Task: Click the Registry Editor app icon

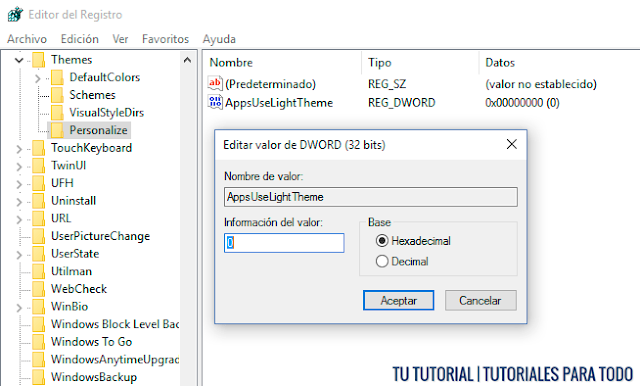Action: (x=16, y=15)
